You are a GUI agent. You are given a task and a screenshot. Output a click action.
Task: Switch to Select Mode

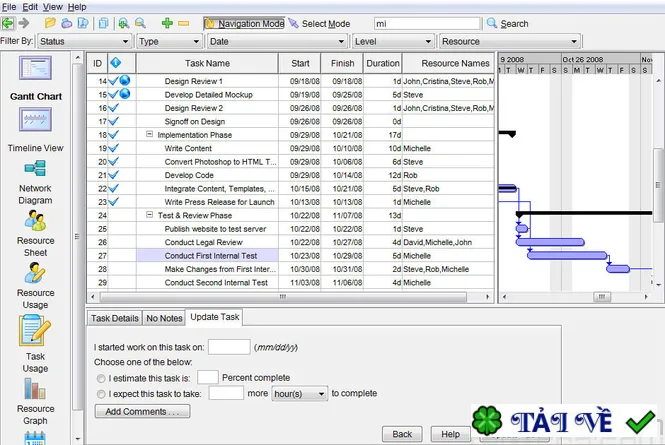319,24
